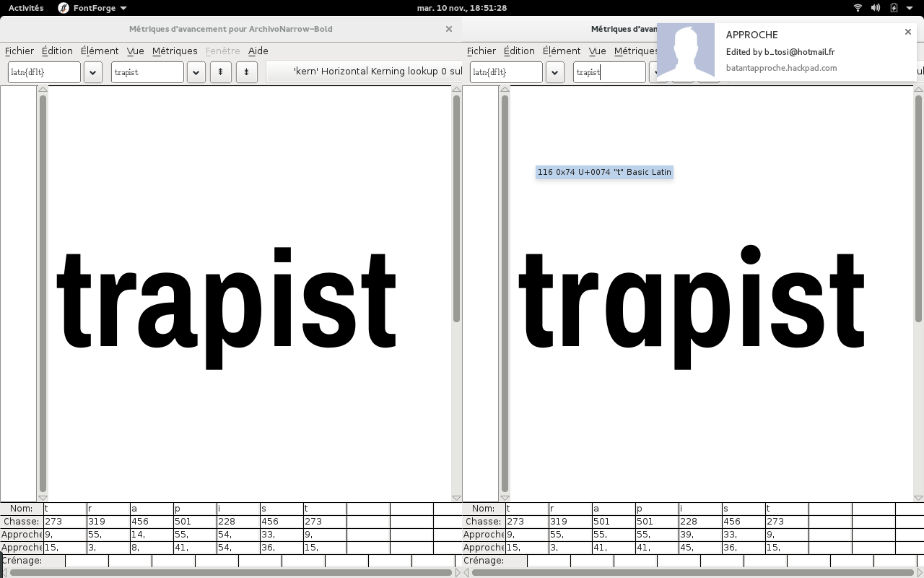Click the left window horizontal scrollbar at bottom
This screenshot has height=578, width=924.
coord(231,572)
